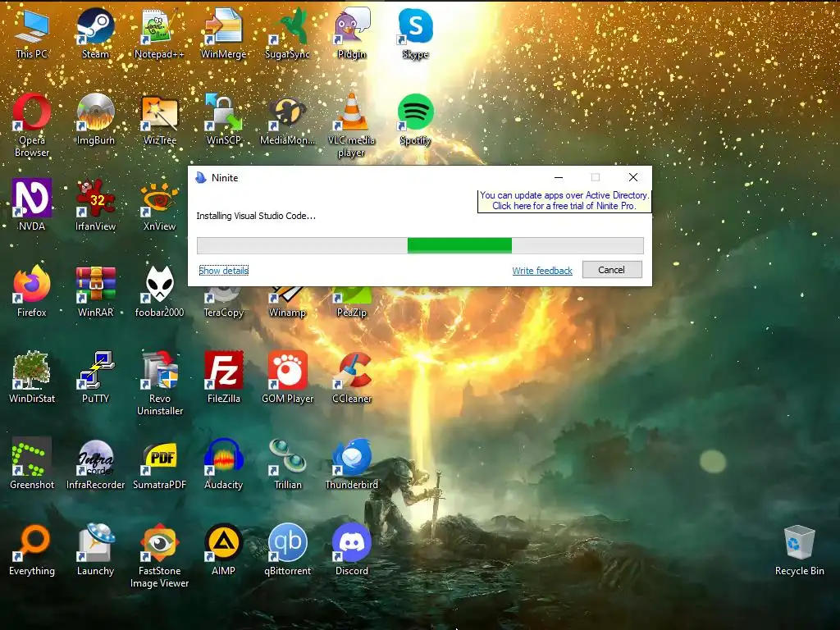Image resolution: width=840 pixels, height=630 pixels.
Task: Select the SugarSync icon
Action: [x=288, y=33]
